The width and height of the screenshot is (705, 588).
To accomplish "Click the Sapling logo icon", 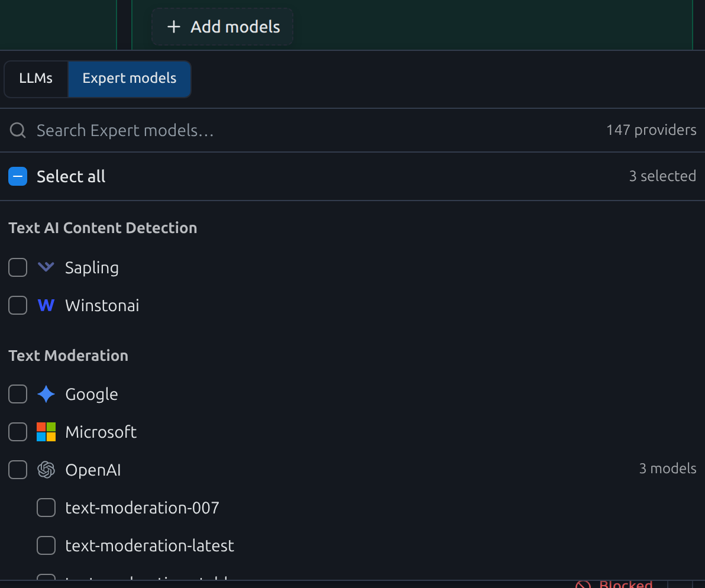I will 46,267.
